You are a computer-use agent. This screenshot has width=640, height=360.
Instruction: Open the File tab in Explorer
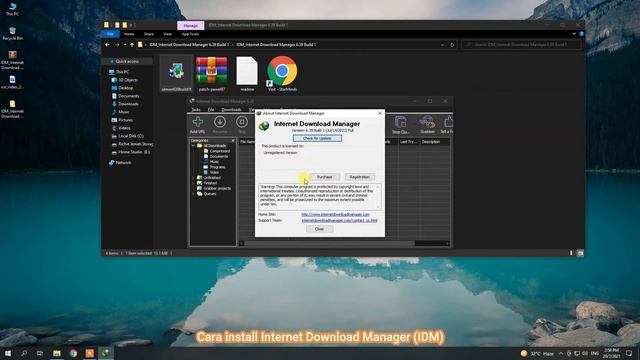pos(110,34)
